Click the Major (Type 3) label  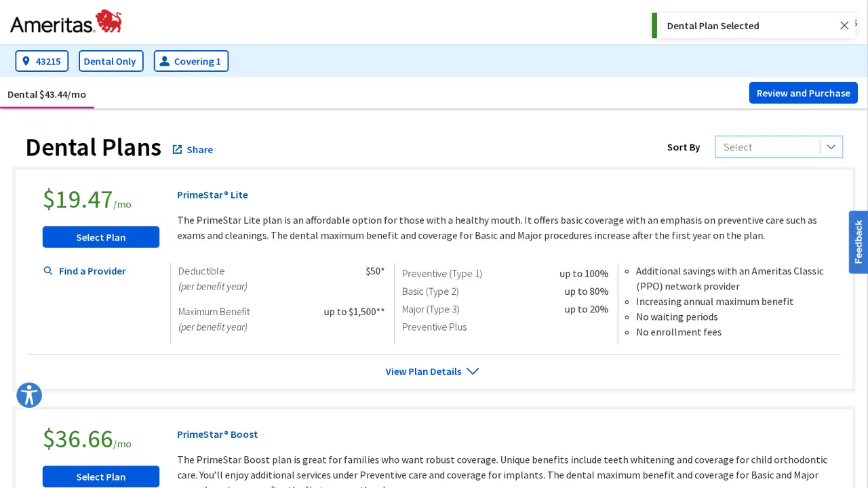tap(431, 309)
